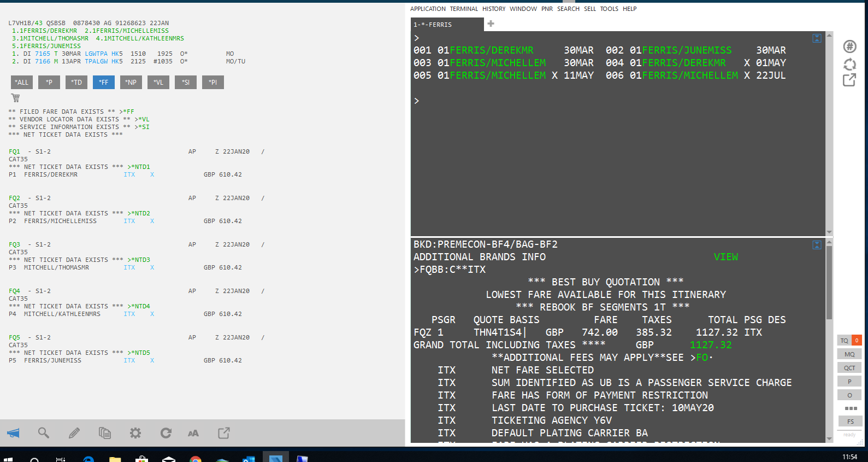Screen dimensions: 868x462
Task: Click the *TD ticket data button
Action: [76, 83]
